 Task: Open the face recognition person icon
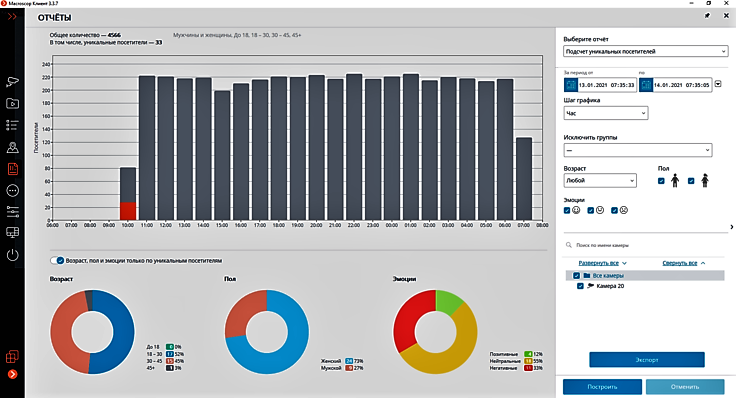[x=12, y=147]
